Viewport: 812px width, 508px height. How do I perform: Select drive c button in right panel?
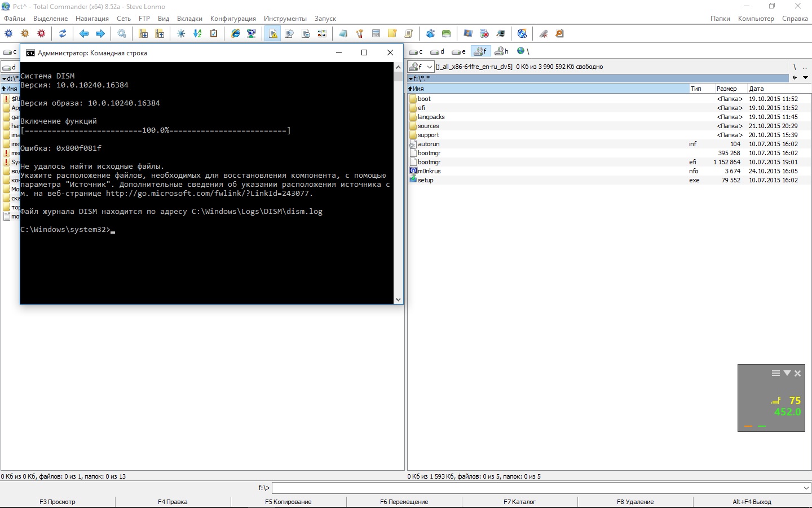[416, 51]
